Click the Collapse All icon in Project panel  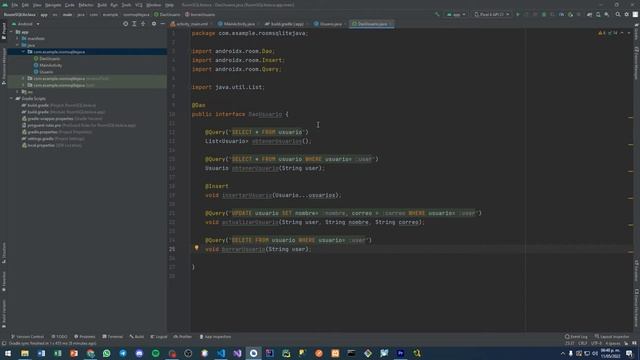coord(143,24)
